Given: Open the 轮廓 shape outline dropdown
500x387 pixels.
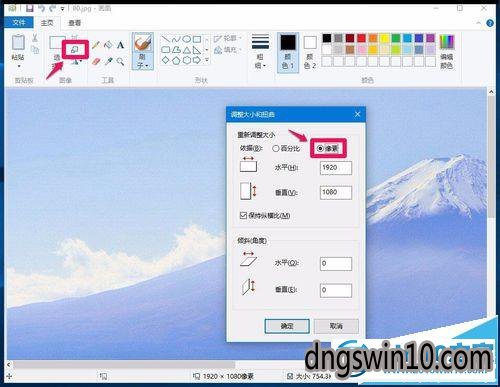Looking at the screenshot, I should point(228,39).
